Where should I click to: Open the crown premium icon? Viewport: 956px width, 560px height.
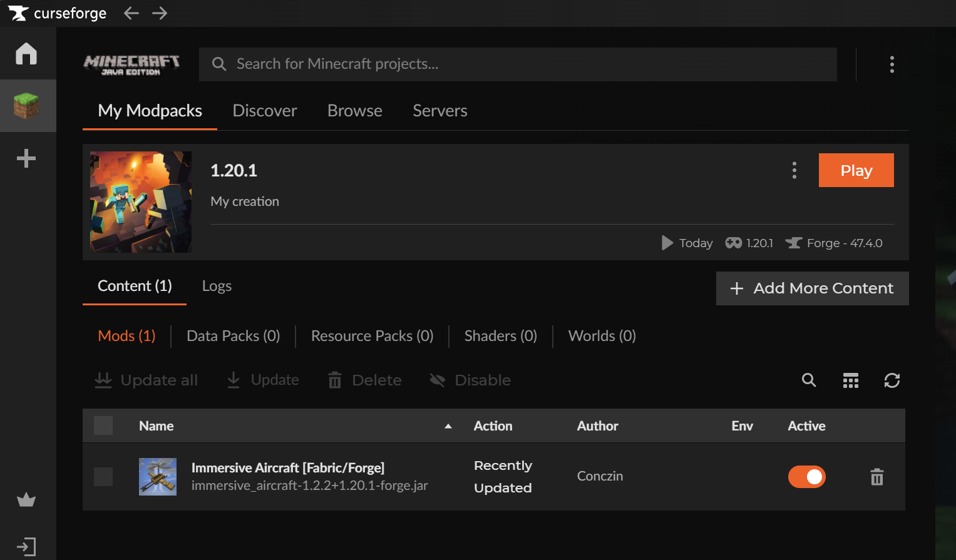pos(26,500)
